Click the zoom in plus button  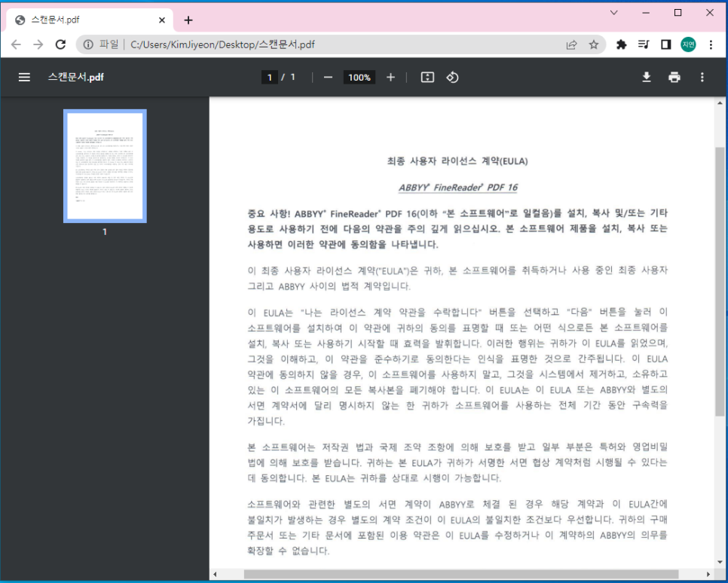point(390,78)
